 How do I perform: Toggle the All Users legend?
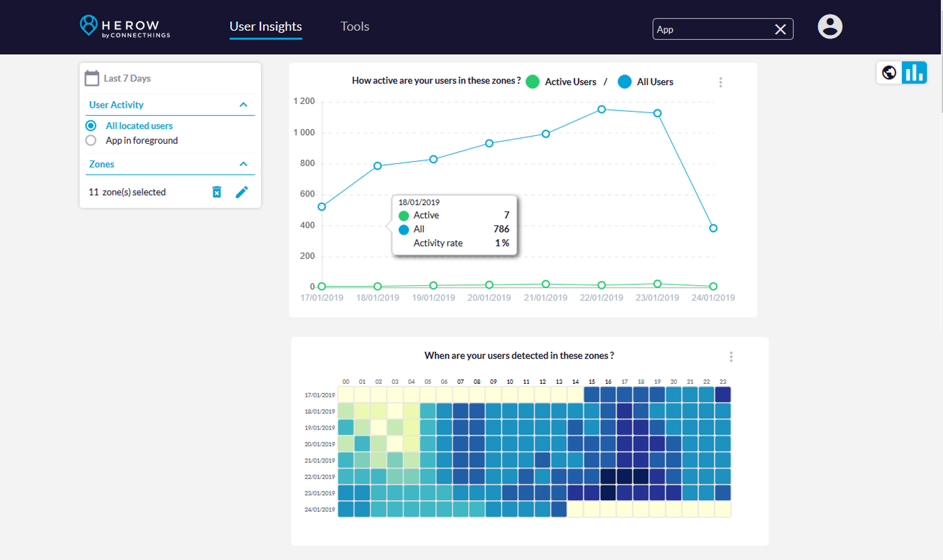click(645, 82)
